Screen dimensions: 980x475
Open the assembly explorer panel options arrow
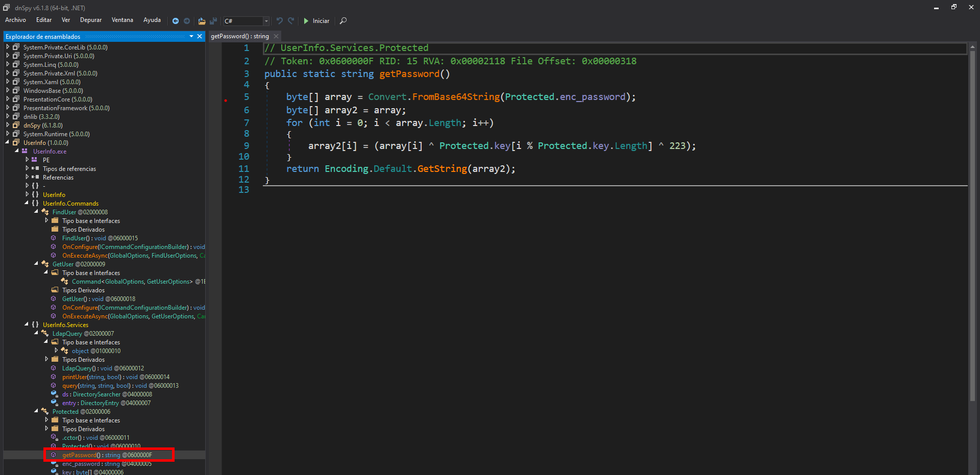coord(191,36)
